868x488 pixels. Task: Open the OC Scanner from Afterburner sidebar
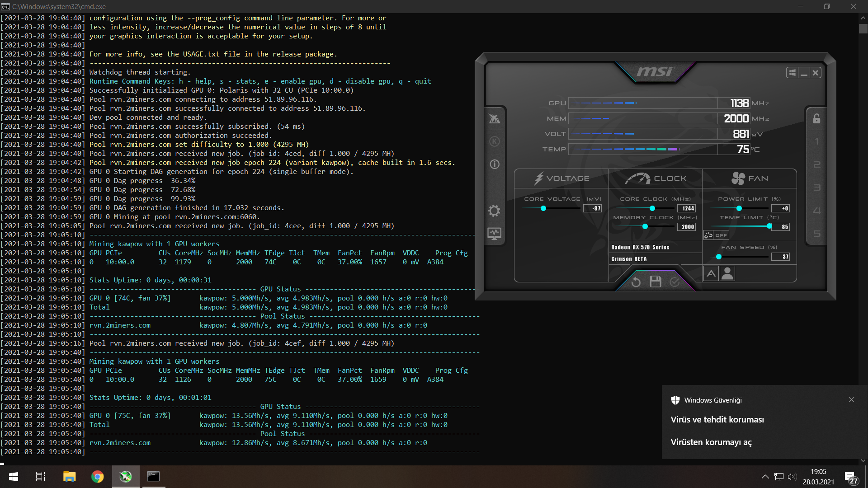[495, 119]
